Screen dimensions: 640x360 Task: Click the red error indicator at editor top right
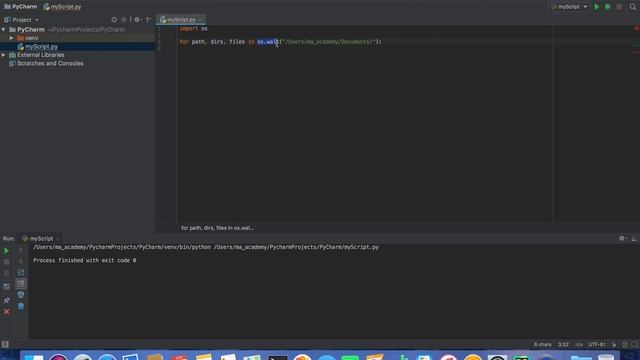tap(636, 28)
